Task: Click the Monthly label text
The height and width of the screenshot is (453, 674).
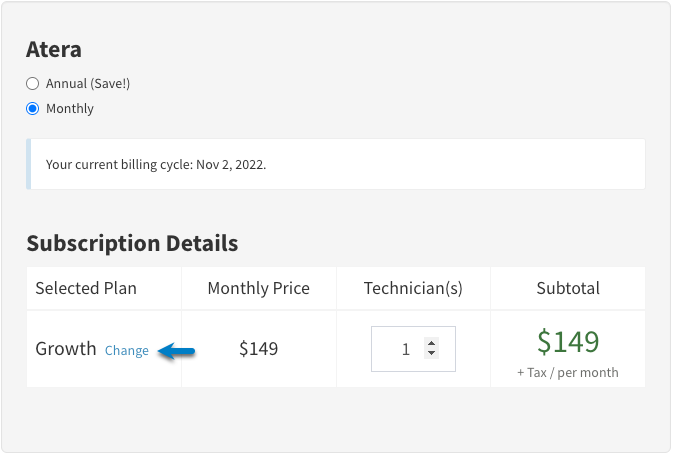Action: click(70, 108)
